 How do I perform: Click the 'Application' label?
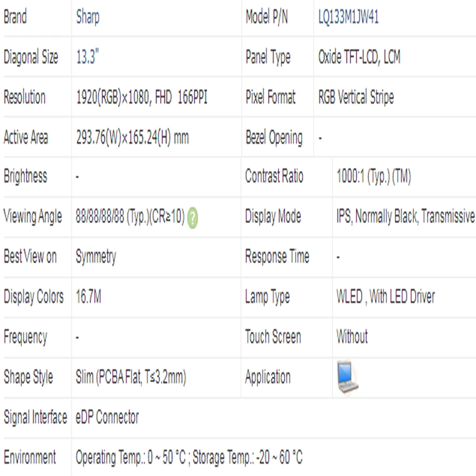[x=268, y=377]
